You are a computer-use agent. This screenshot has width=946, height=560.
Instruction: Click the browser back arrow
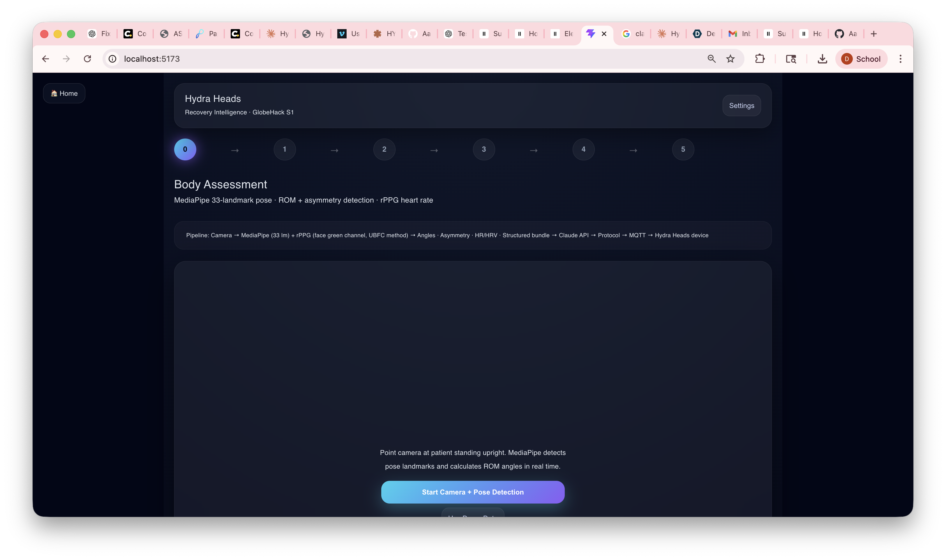(46, 59)
